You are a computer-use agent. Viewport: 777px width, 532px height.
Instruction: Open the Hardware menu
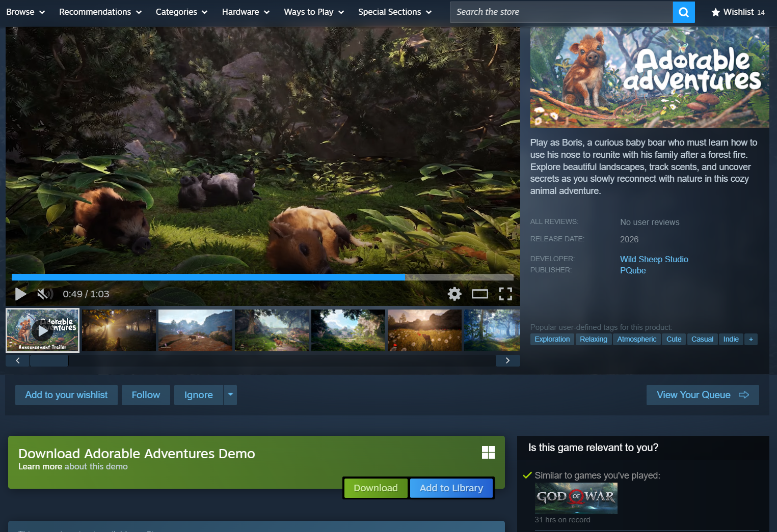point(246,12)
